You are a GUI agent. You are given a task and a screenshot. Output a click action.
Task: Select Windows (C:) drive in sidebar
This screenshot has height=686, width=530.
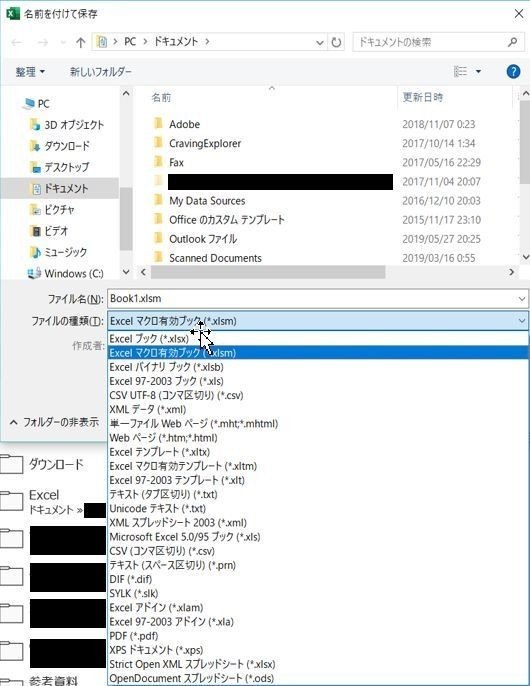click(74, 273)
